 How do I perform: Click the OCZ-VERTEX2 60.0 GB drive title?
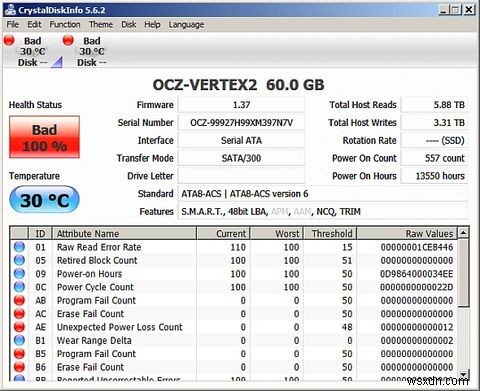tap(238, 85)
